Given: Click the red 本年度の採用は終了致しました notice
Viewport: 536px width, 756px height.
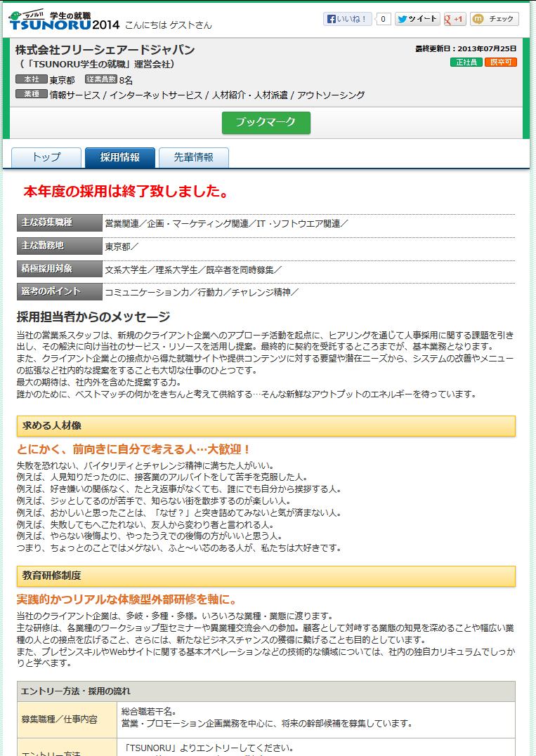Looking at the screenshot, I should pos(126,192).
